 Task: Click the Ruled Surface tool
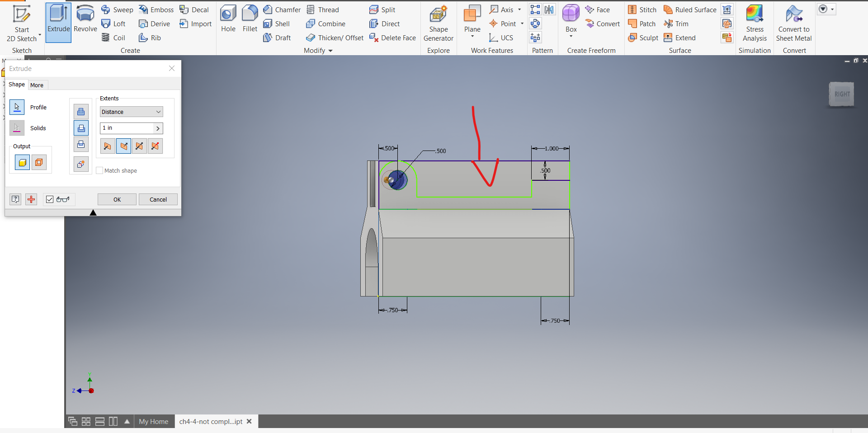click(x=690, y=9)
